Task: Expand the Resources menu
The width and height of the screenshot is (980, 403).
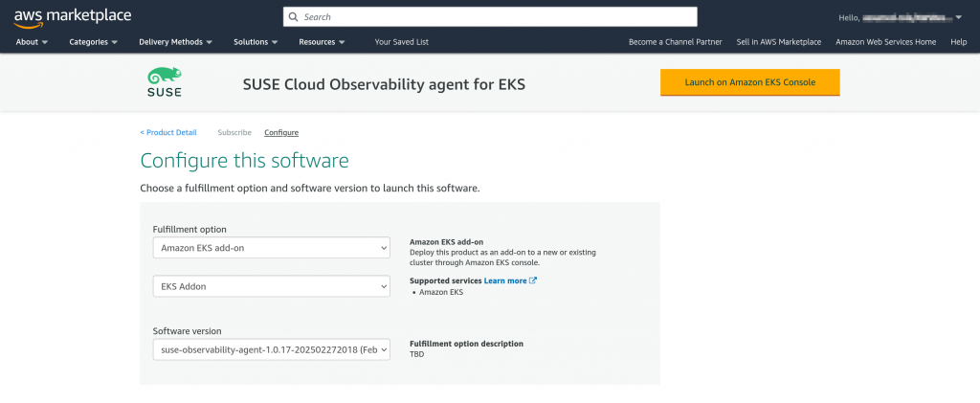Action: (322, 42)
